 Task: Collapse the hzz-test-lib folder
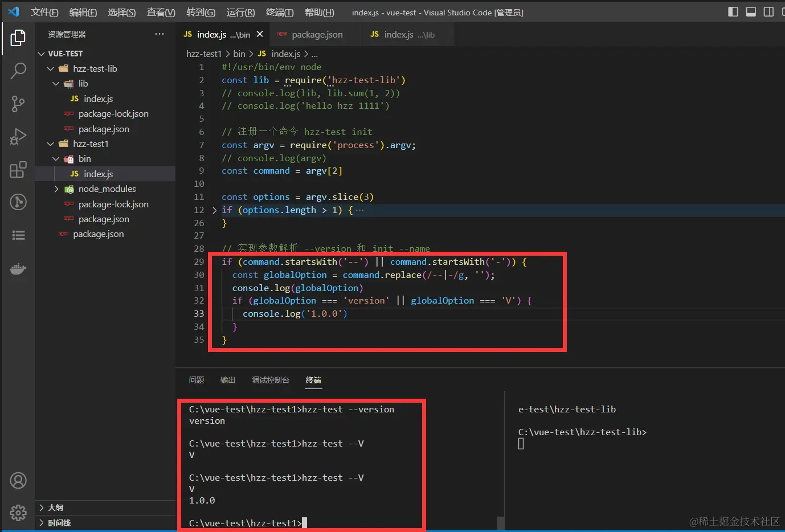point(51,68)
